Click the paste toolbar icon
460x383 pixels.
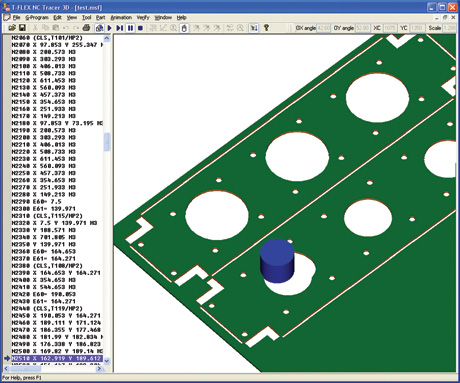pos(56,28)
